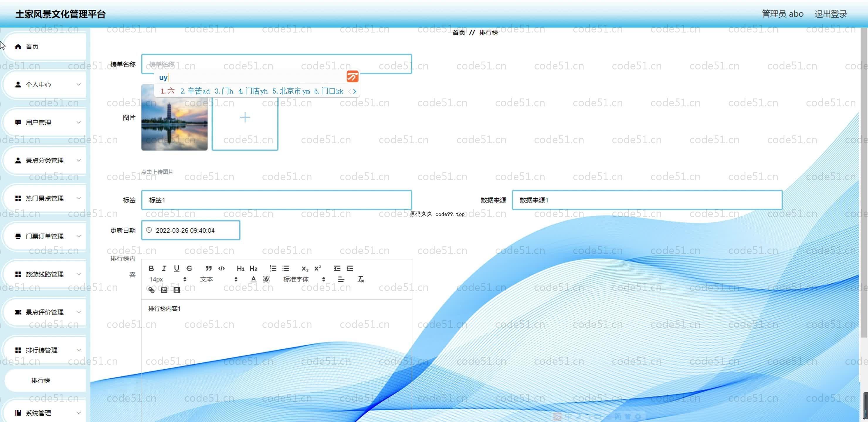Expand the 旅游线路管理 sidebar menu

[x=45, y=274]
